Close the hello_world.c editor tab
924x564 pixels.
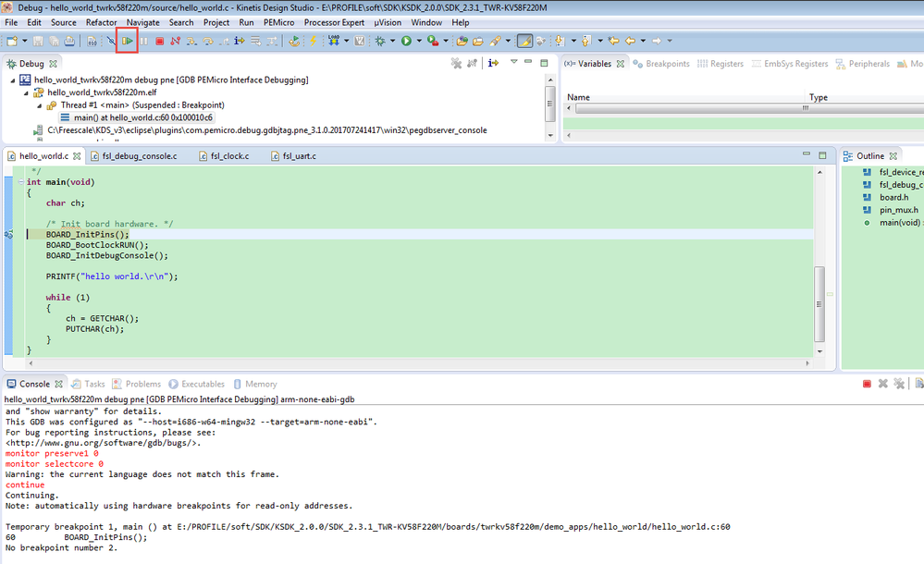coord(77,156)
